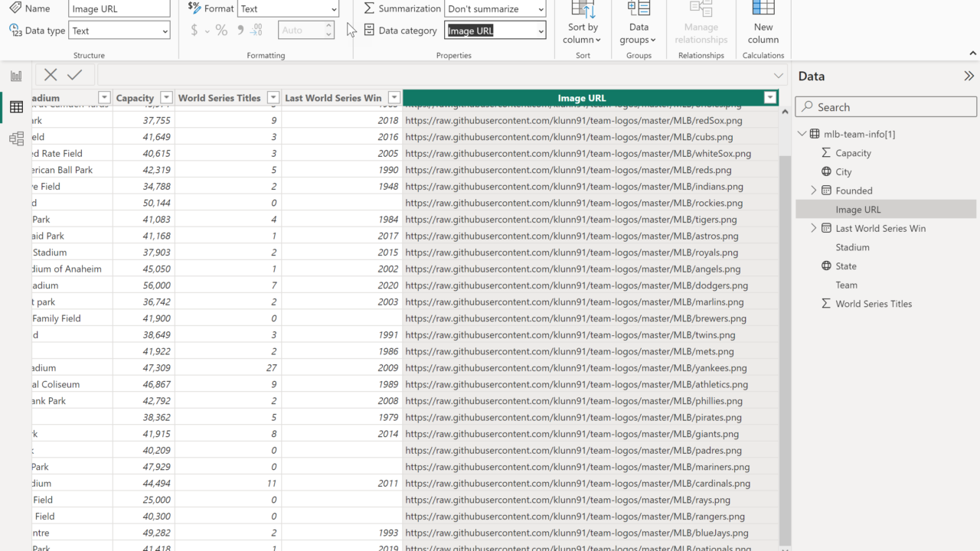This screenshot has height=551, width=980.
Task: Select the Table view icon
Action: click(16, 107)
